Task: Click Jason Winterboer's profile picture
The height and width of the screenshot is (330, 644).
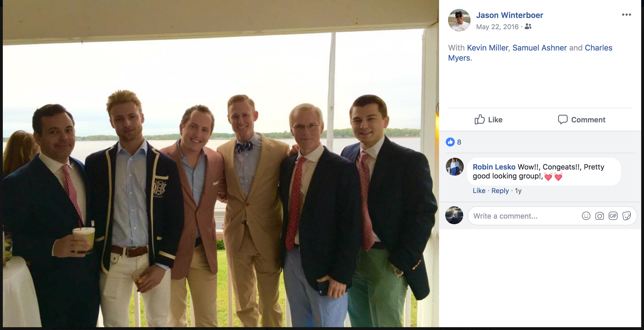Action: [x=459, y=20]
